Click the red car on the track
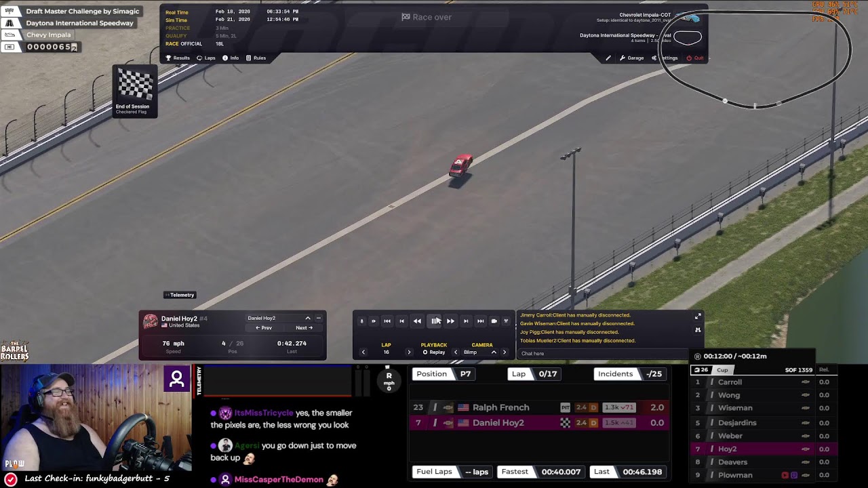The image size is (868, 488). 460,167
